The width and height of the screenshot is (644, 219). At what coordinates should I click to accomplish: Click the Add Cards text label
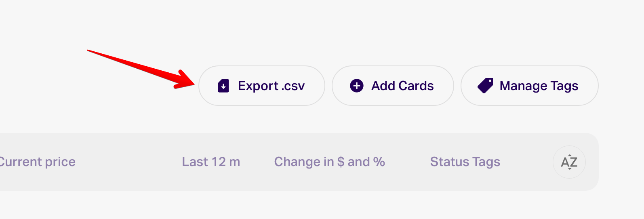402,86
